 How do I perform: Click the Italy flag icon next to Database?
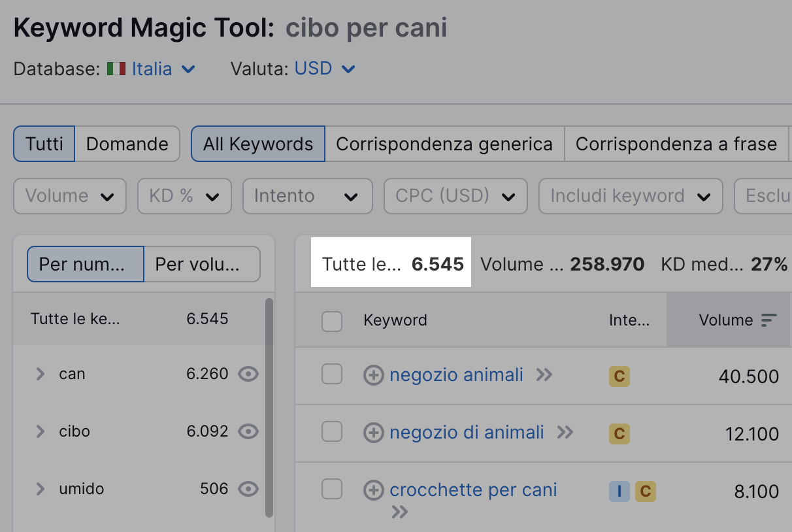[x=117, y=68]
